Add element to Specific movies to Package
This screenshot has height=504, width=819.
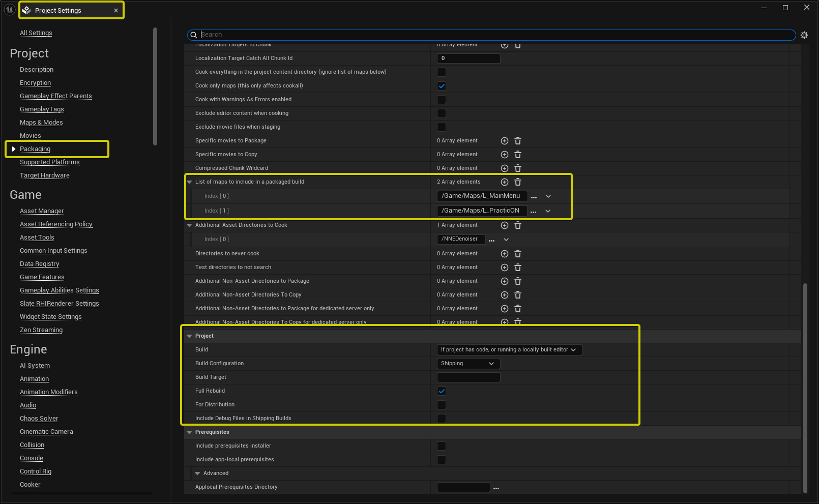(504, 141)
